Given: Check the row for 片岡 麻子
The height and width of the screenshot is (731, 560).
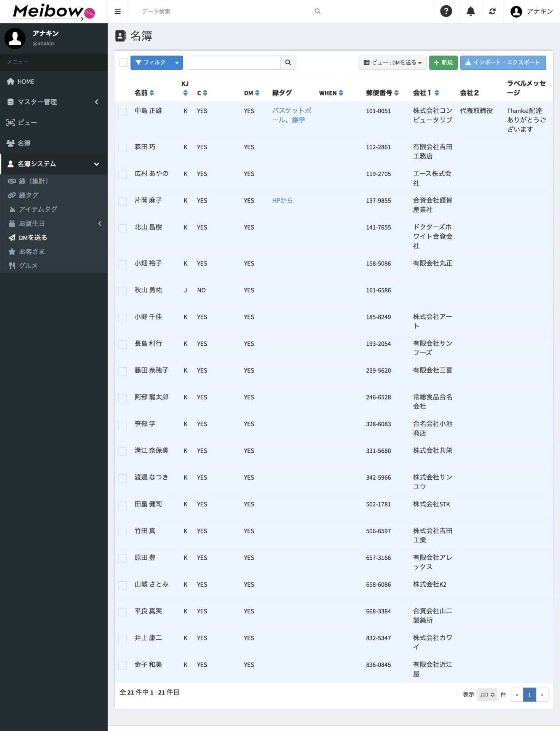Looking at the screenshot, I should pos(123,201).
